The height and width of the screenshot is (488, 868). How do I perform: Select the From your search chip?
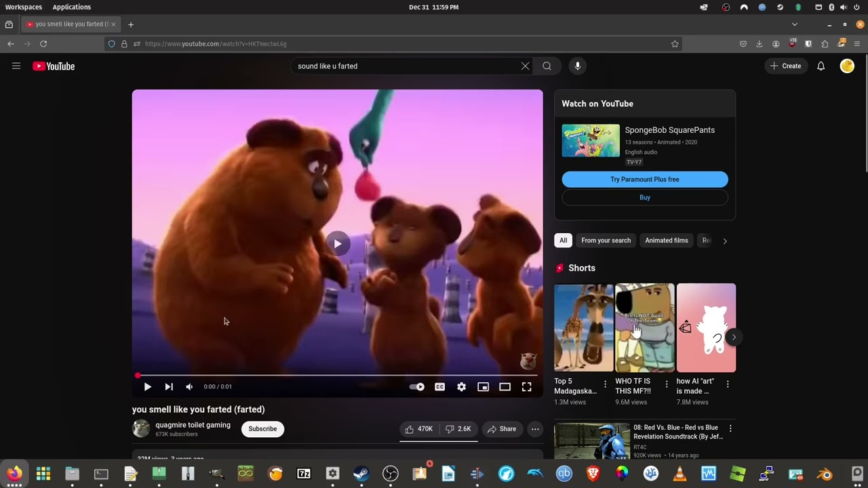[606, 241]
